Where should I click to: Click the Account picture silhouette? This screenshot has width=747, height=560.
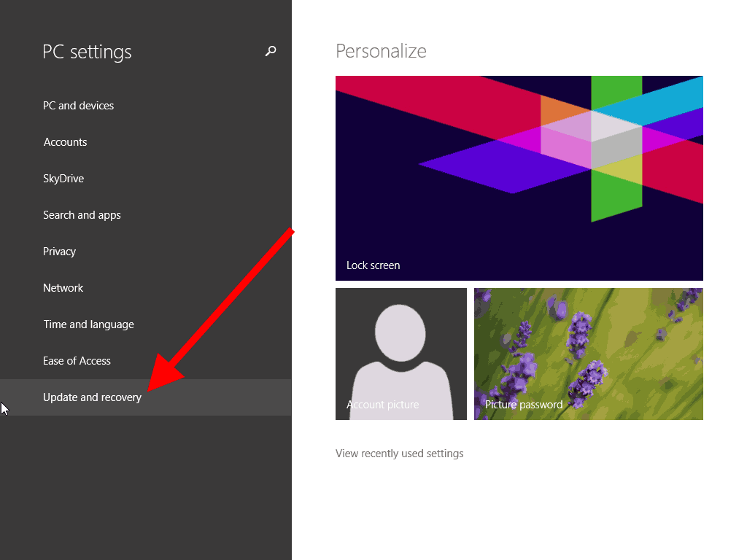click(400, 343)
